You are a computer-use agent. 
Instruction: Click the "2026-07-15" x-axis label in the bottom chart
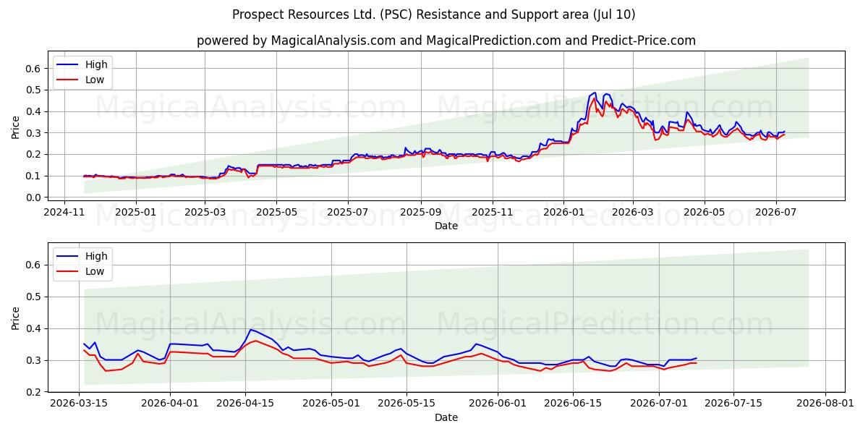click(x=733, y=404)
